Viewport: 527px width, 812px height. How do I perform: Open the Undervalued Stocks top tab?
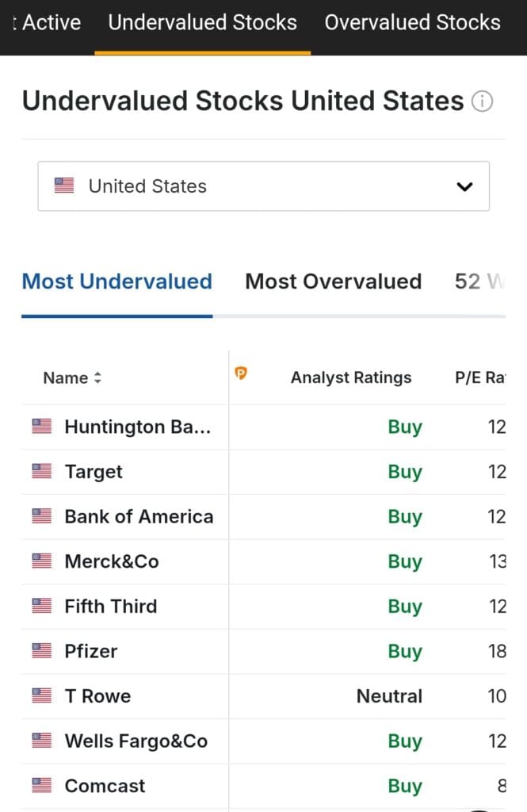pyautogui.click(x=202, y=22)
